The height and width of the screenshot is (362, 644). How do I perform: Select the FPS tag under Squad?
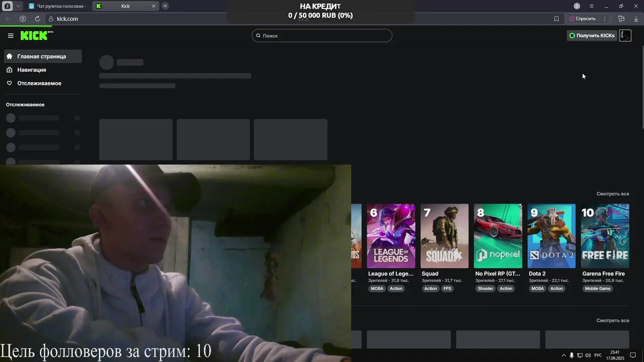coord(447,289)
